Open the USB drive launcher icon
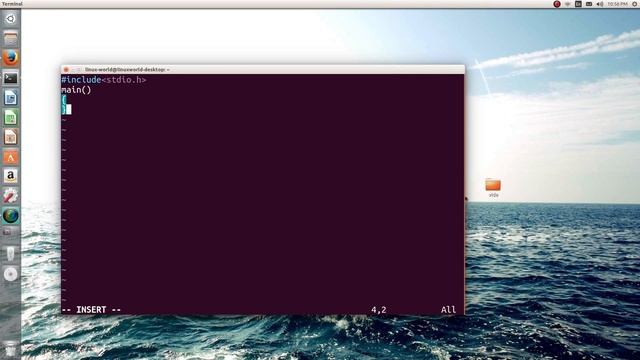Screen dimensions: 640x360 [11, 254]
